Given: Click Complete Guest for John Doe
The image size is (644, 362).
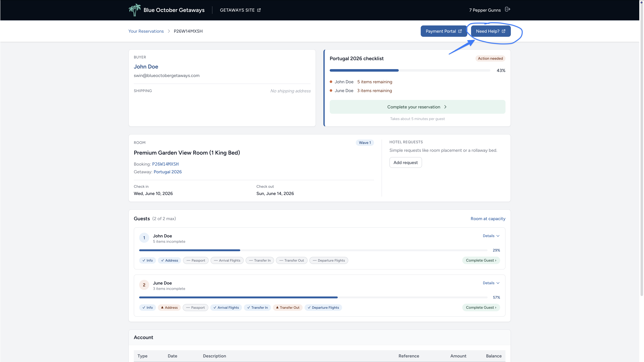Looking at the screenshot, I should point(481,260).
